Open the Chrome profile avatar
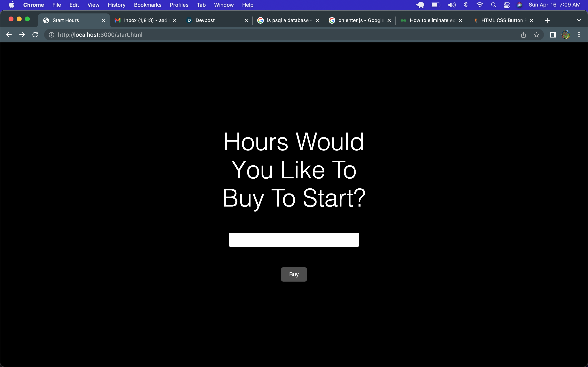This screenshot has height=367, width=588. 566,35
